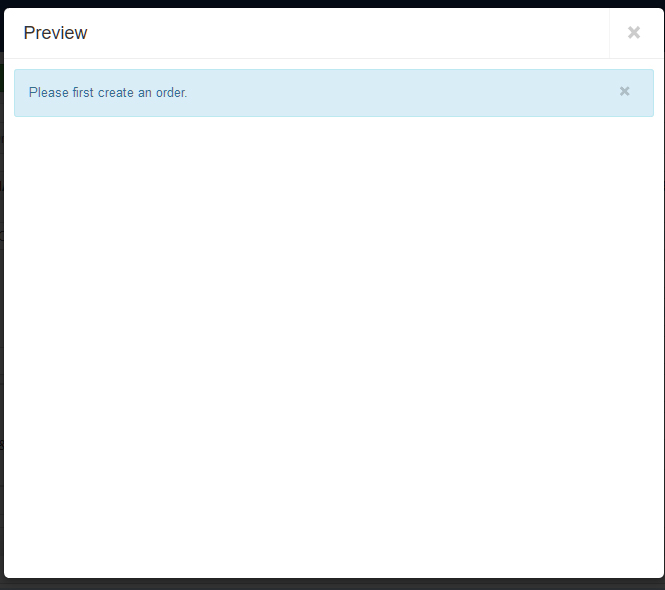Dismiss the 'Please first create an order' alert
This screenshot has width=665, height=590.
624,91
